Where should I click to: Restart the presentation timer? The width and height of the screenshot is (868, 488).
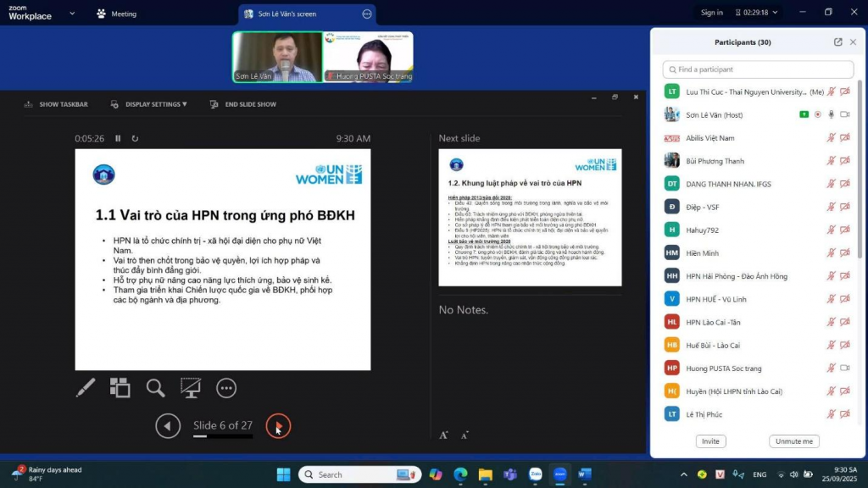[135, 138]
